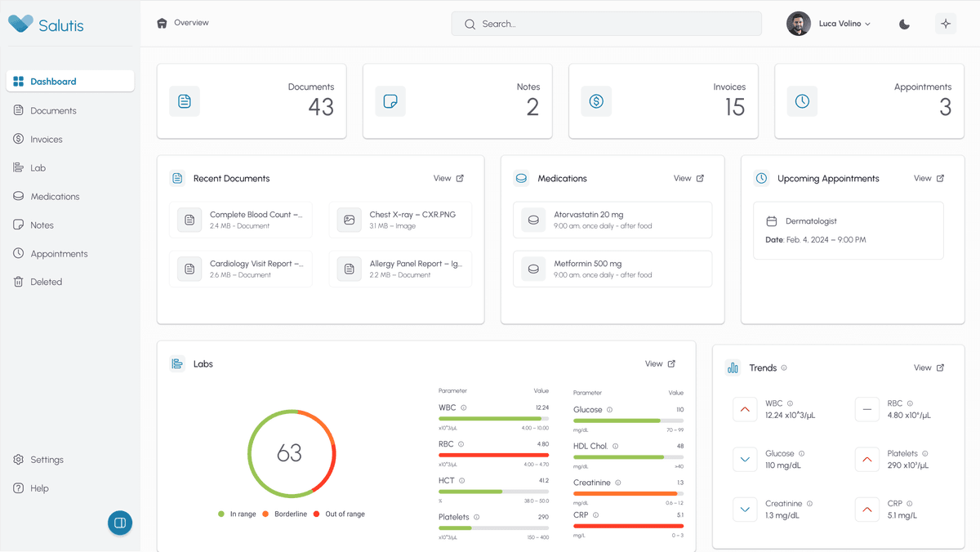Image resolution: width=980 pixels, height=552 pixels.
Task: Click the Appointments clock icon in the sidebar
Action: (18, 253)
